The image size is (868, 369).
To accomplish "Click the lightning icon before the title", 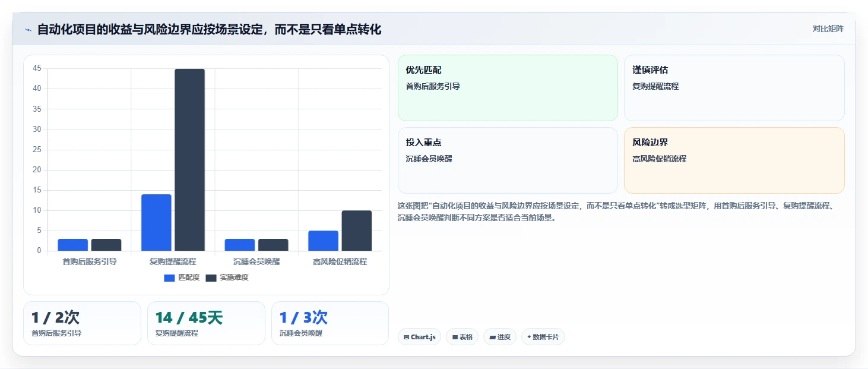I will point(28,30).
